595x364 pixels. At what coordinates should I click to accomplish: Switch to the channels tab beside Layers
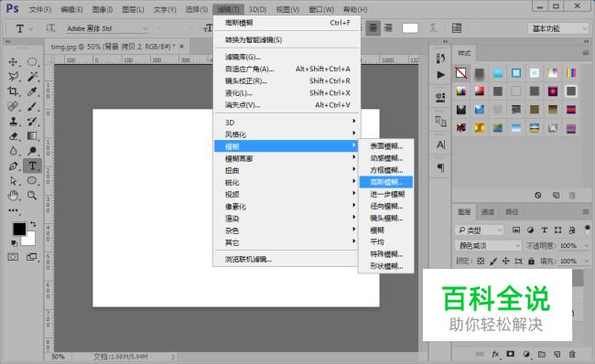[488, 211]
